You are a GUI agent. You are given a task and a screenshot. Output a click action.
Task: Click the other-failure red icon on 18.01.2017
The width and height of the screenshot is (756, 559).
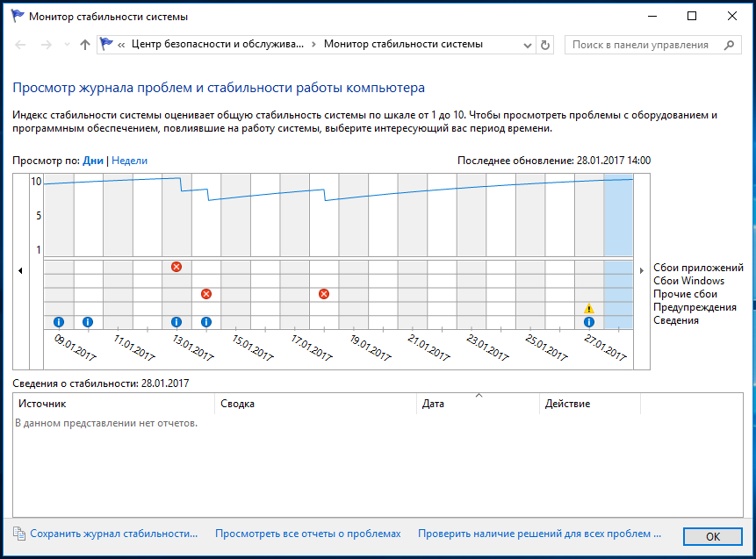[x=324, y=294]
